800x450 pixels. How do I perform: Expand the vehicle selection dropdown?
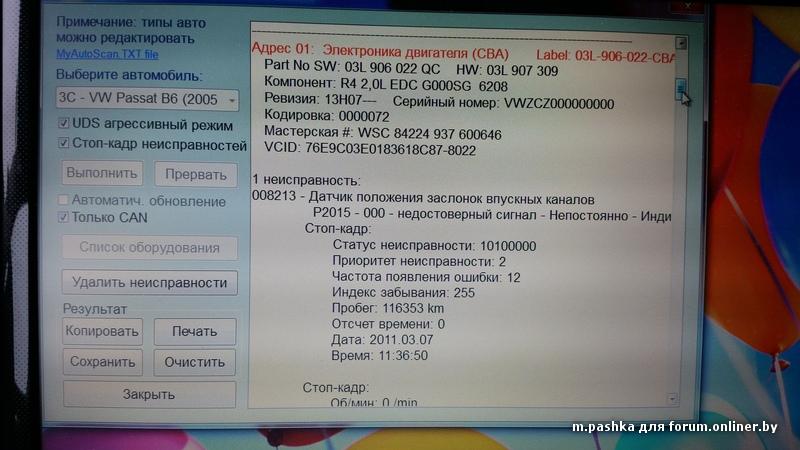point(232,99)
